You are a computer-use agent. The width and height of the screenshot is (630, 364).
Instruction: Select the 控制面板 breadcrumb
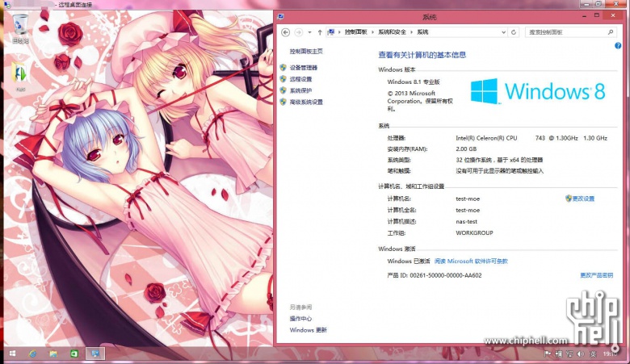(355, 32)
